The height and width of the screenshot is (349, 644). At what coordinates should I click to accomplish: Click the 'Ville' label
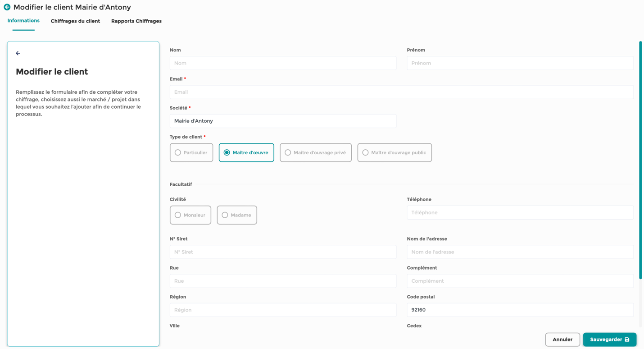click(174, 326)
